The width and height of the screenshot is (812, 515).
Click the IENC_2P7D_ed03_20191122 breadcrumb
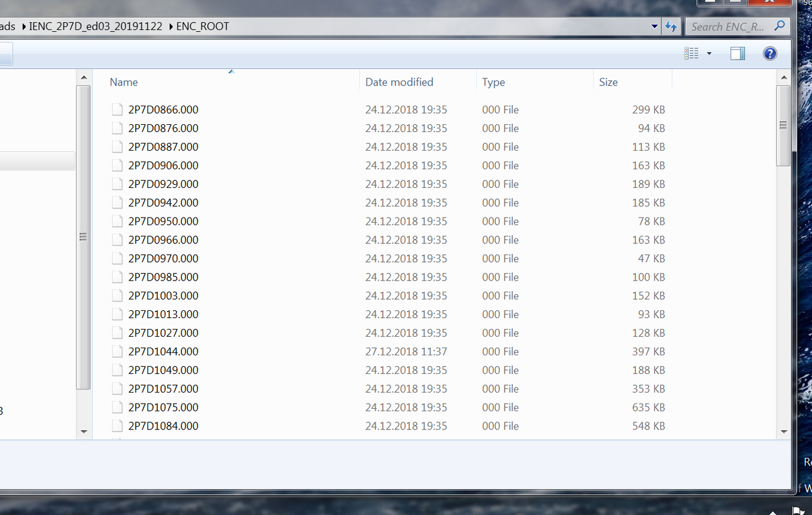click(97, 26)
